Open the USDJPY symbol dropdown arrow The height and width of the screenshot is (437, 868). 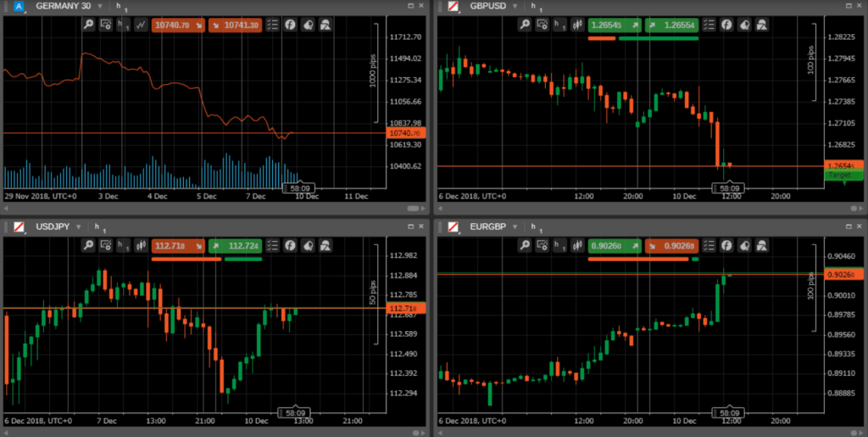pyautogui.click(x=79, y=227)
